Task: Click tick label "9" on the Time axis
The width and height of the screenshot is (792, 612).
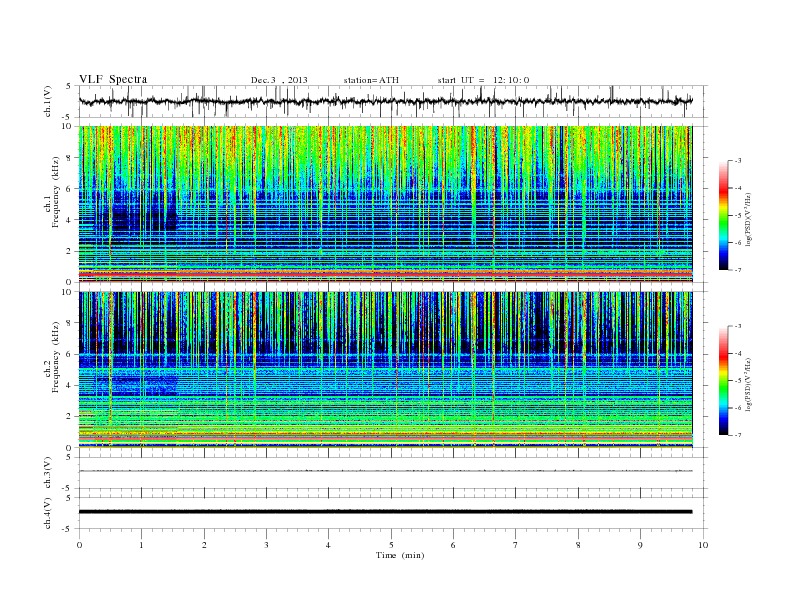Action: click(x=640, y=545)
